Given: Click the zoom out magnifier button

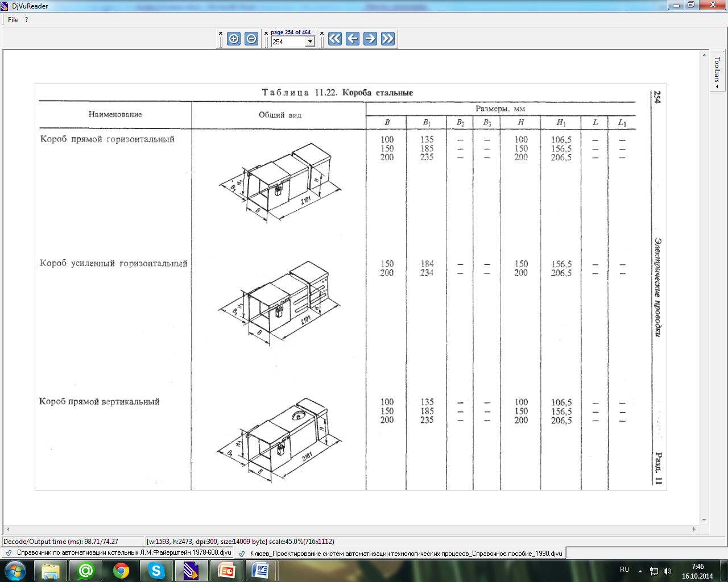Looking at the screenshot, I should (x=251, y=39).
